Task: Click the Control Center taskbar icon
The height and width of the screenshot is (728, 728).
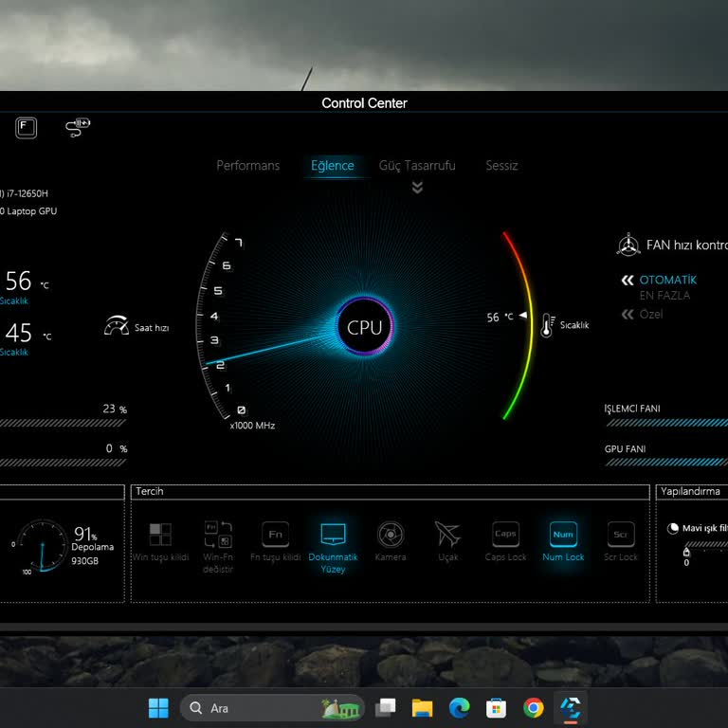Action: [570, 708]
